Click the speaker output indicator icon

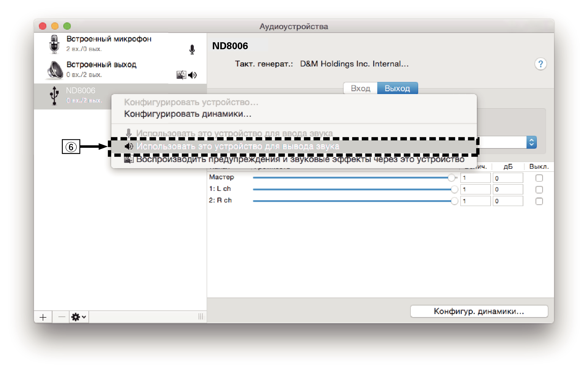tap(192, 75)
